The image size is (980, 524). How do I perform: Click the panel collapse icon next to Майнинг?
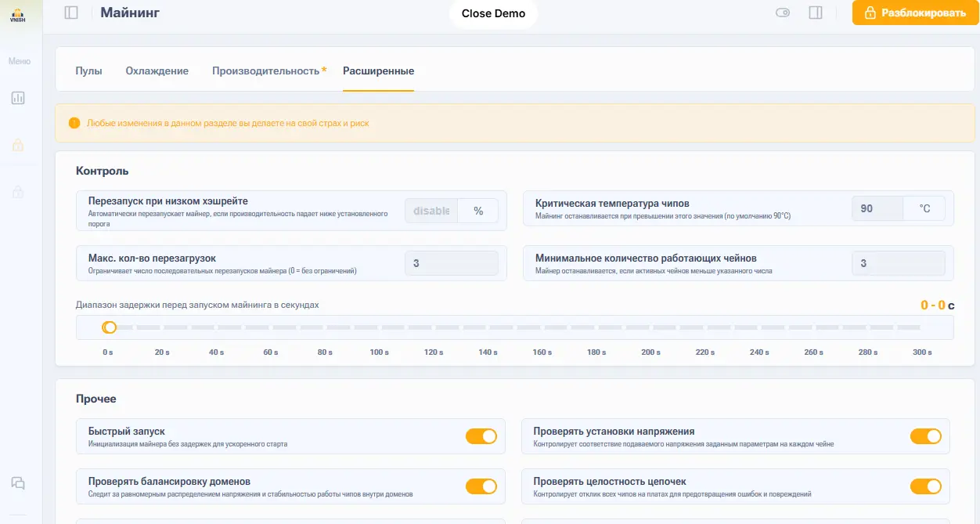[x=70, y=12]
